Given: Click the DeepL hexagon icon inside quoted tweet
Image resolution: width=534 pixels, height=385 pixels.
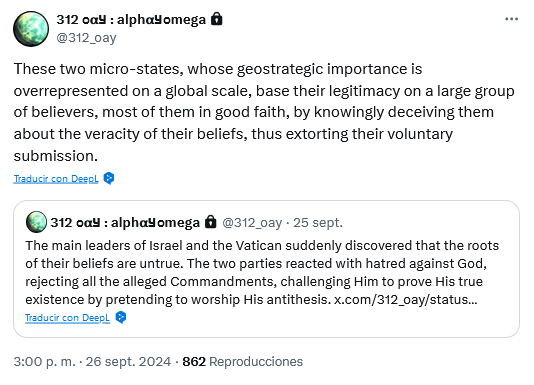Looking at the screenshot, I should point(121,317).
